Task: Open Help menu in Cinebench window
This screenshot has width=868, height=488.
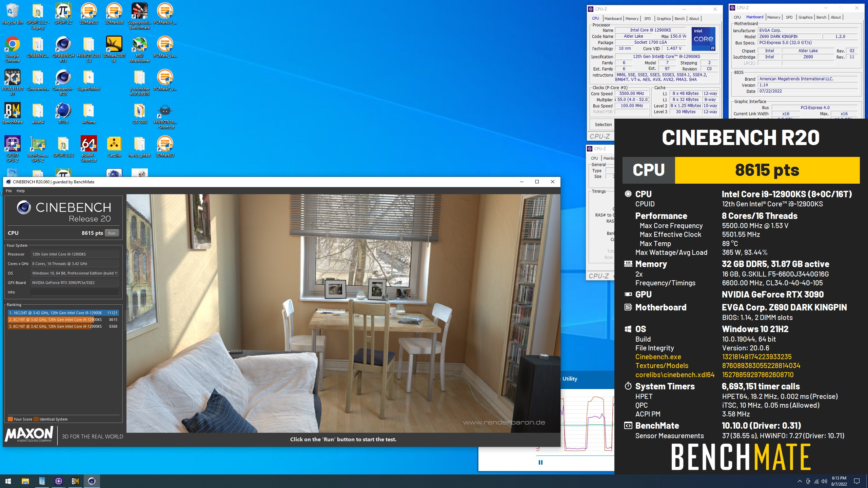Action: pyautogui.click(x=21, y=191)
